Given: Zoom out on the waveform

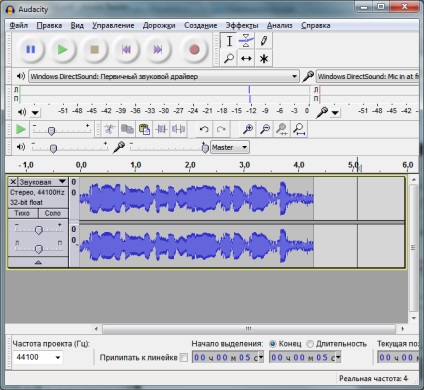Looking at the screenshot, I should tap(265, 129).
